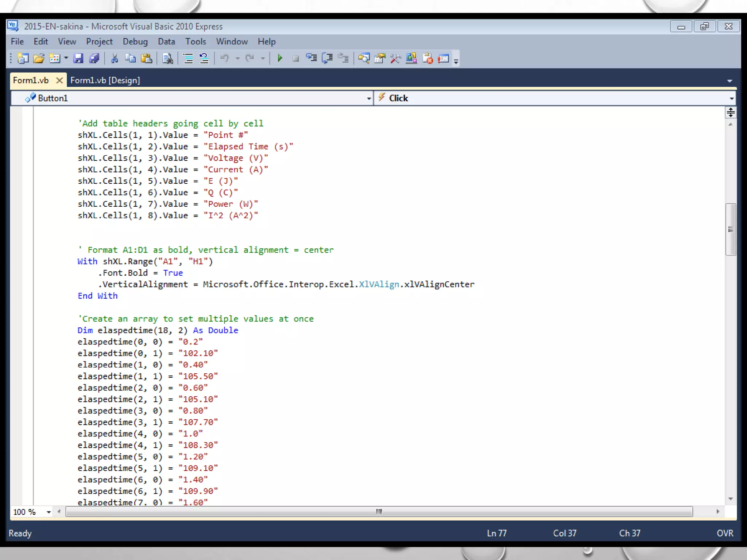The height and width of the screenshot is (560, 747).
Task: Click the vertical scrollbar thumb
Action: 730,229
